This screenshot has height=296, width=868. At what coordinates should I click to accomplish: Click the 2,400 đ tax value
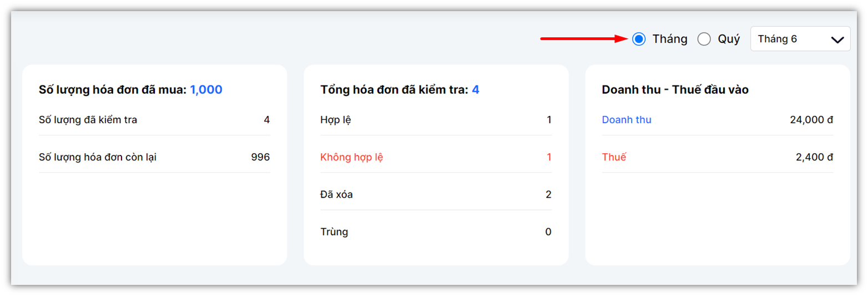coord(814,157)
